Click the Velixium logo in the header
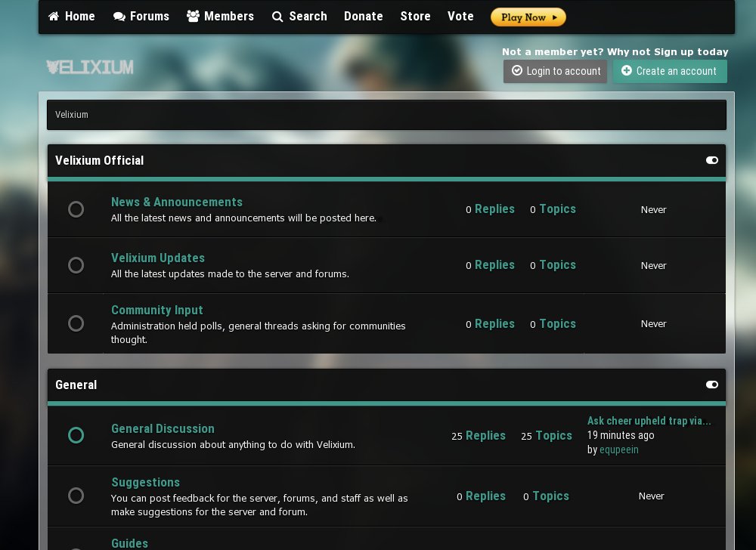This screenshot has width=756, height=550. [90, 68]
